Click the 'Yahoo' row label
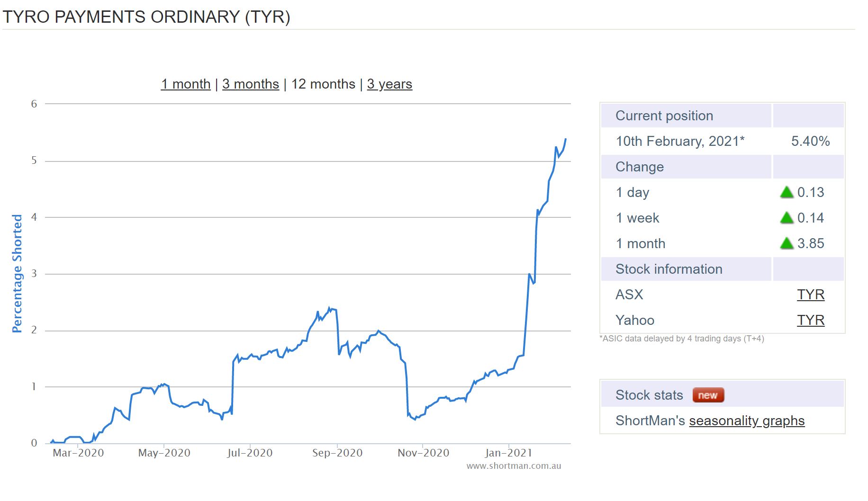868x501 pixels. pos(635,320)
